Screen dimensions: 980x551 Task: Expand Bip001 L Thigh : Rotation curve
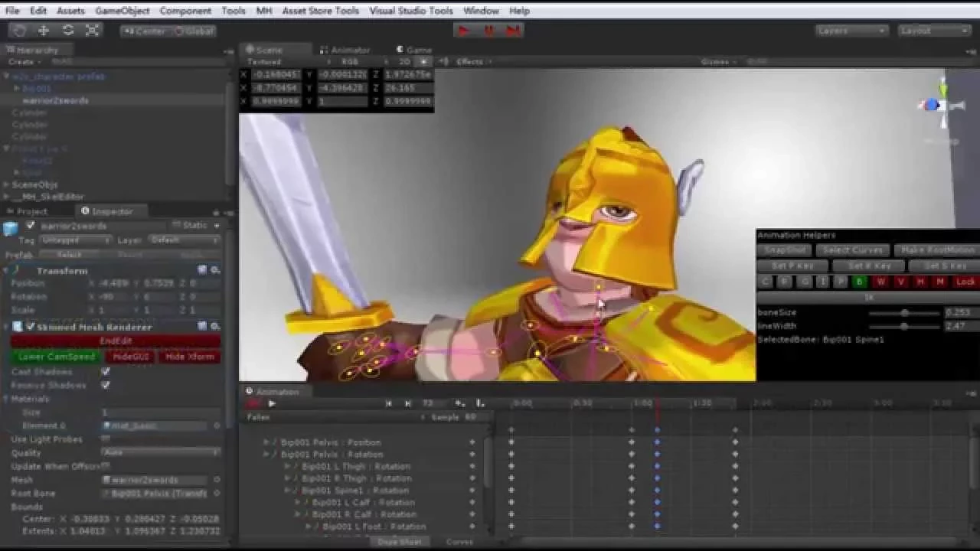pyautogui.click(x=288, y=466)
